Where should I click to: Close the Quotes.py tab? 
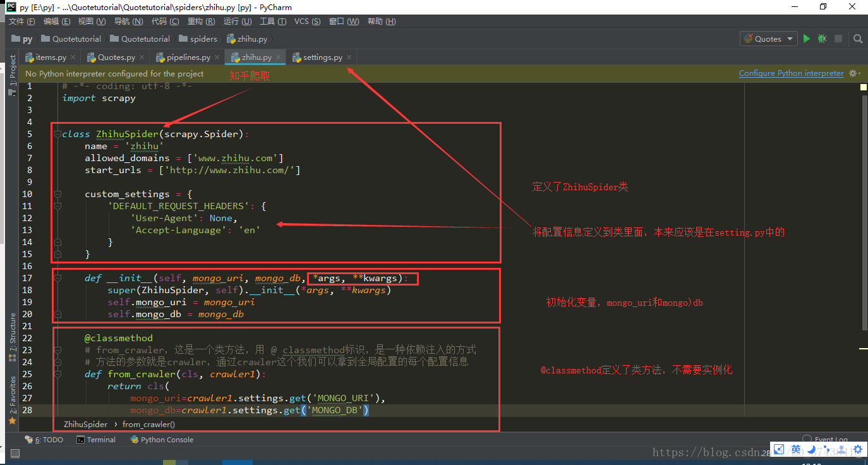(142, 57)
